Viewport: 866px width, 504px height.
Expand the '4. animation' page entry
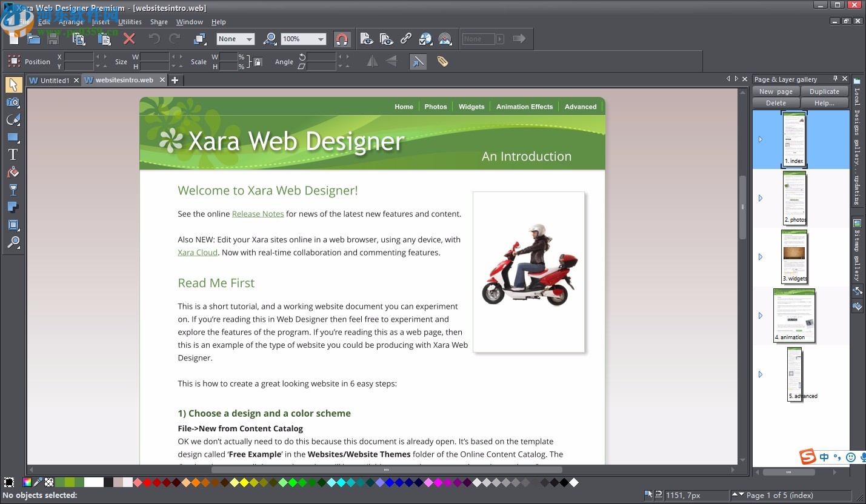coord(761,315)
